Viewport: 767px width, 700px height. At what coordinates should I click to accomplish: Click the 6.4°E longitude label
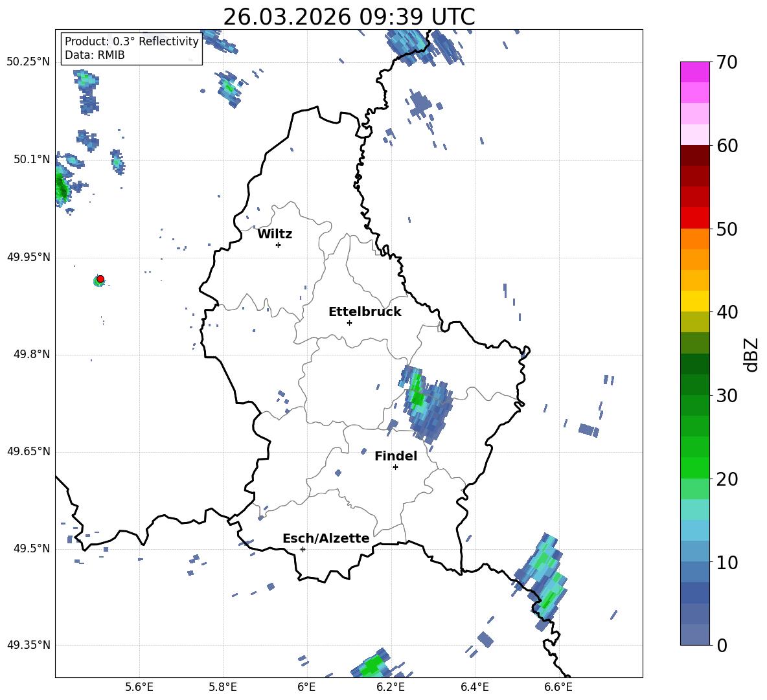coord(474,687)
